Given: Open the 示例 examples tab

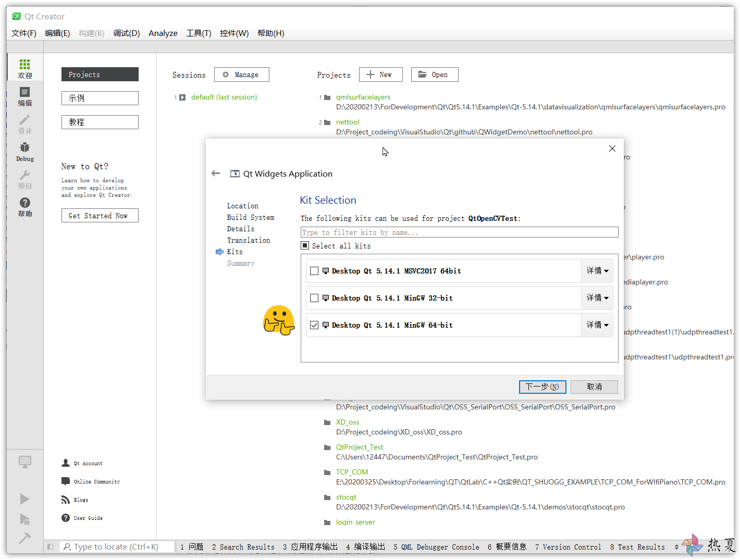Looking at the screenshot, I should point(100,98).
